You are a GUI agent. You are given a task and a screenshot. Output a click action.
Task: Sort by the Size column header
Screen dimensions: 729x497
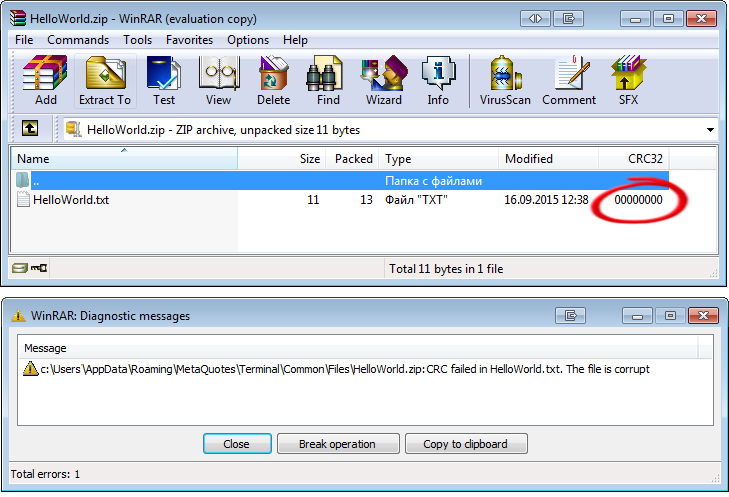[x=282, y=159]
